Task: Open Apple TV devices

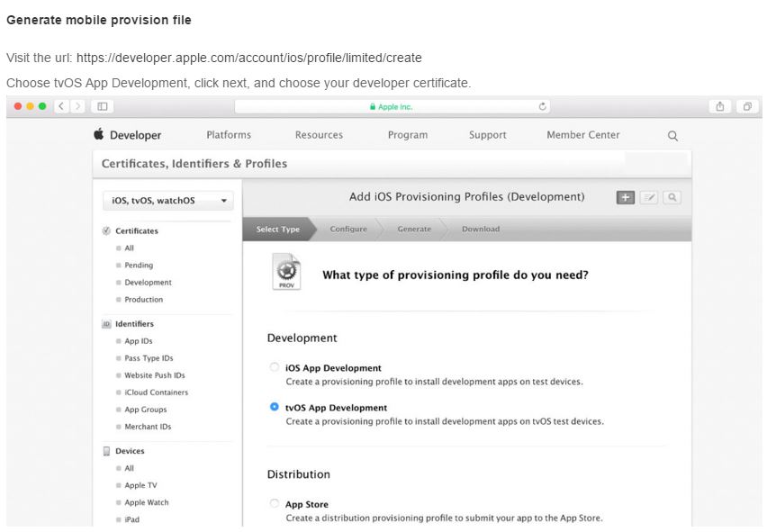Action: click(x=140, y=485)
